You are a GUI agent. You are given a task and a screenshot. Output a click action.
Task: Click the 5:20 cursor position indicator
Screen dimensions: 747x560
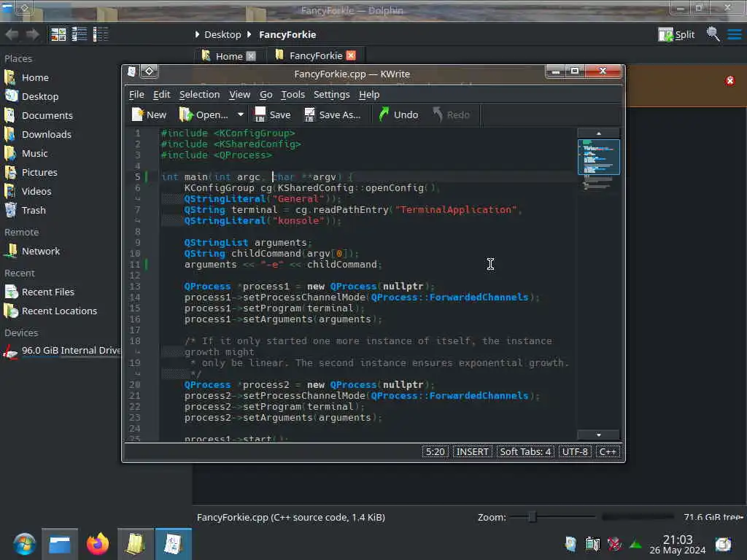point(435,451)
